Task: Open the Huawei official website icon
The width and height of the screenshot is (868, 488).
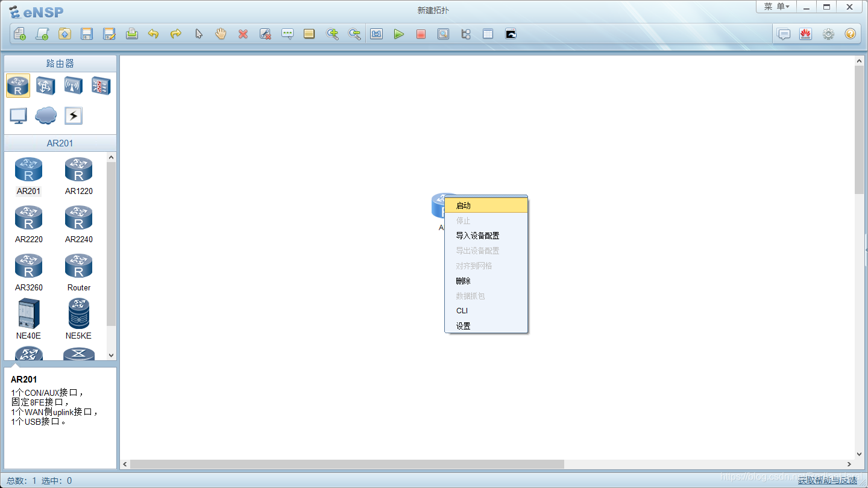Action: tap(806, 34)
